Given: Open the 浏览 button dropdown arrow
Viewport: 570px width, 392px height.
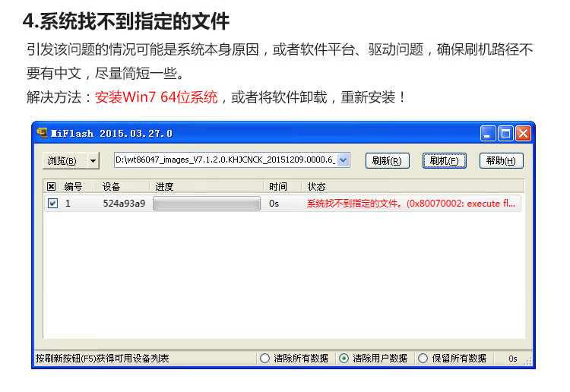Looking at the screenshot, I should point(93,160).
